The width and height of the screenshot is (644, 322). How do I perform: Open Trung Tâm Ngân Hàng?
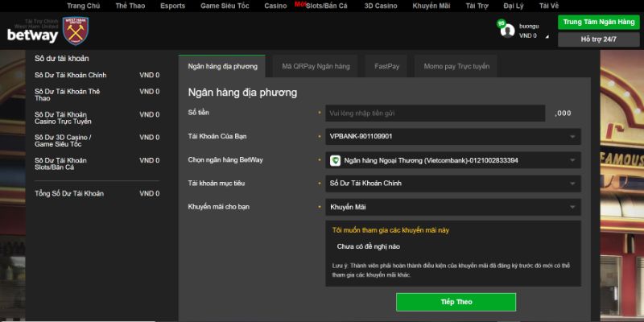599,23
